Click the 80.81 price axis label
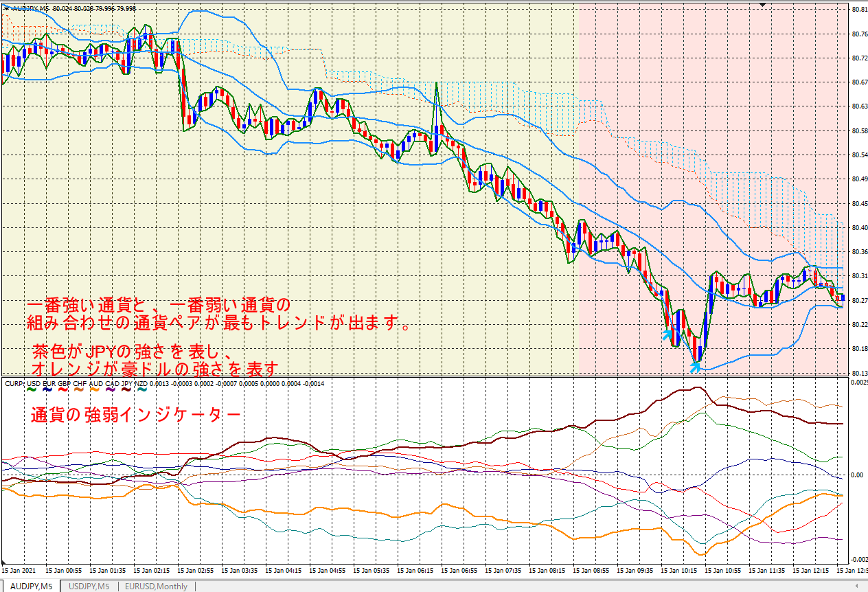The width and height of the screenshot is (868, 592). pos(859,10)
